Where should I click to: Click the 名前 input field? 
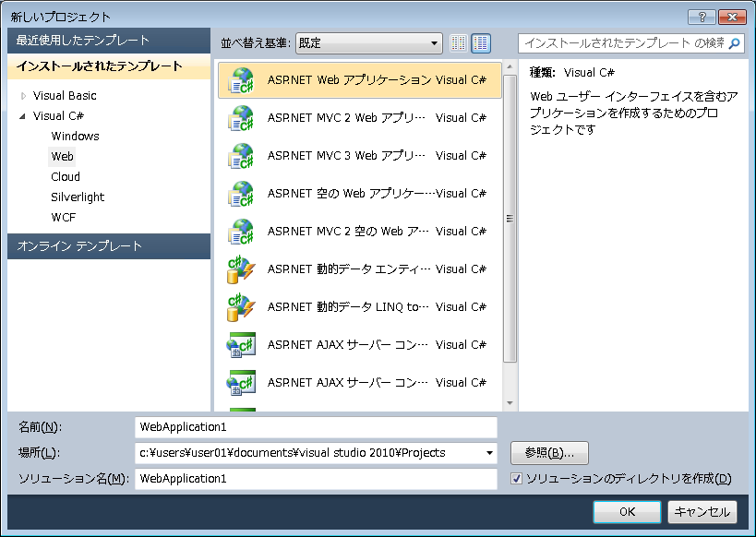316,427
